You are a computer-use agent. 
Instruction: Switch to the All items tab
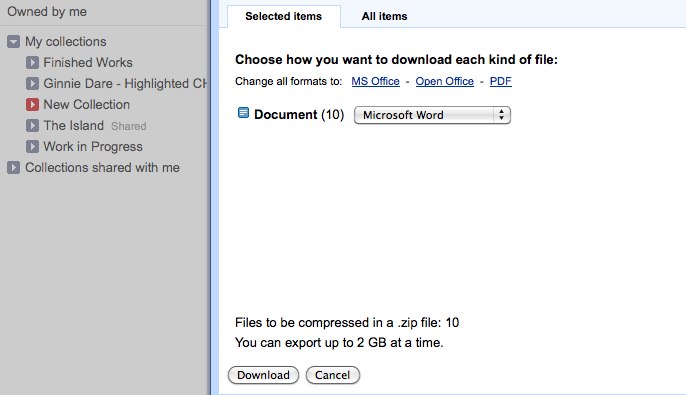[384, 16]
